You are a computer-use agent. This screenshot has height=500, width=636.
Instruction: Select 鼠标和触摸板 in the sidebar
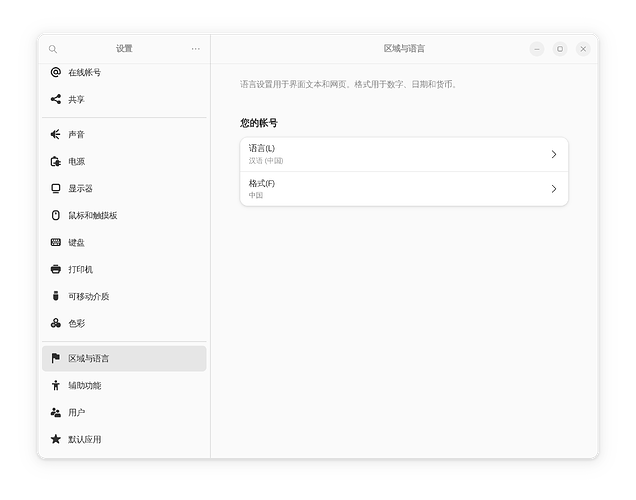tap(124, 215)
